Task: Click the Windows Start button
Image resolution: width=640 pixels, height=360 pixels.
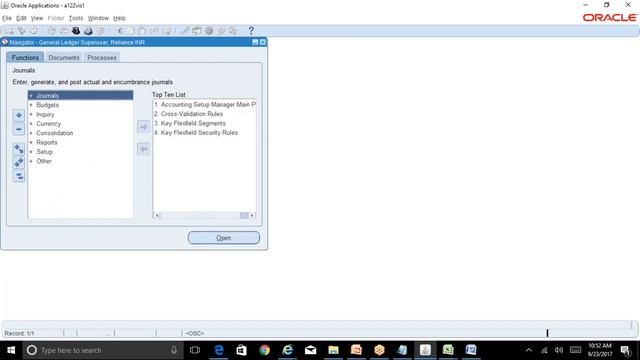Action: point(11,350)
